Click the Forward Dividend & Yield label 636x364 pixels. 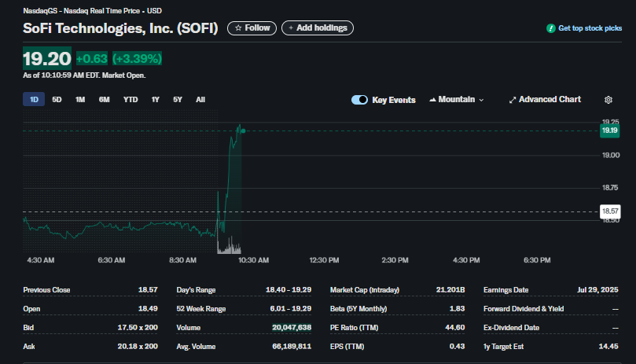click(x=524, y=309)
